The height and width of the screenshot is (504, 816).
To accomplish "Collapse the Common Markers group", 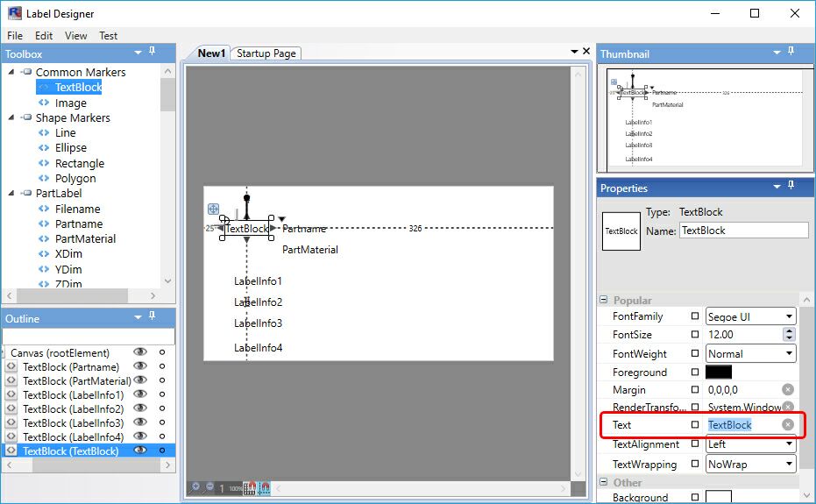I will (11, 72).
